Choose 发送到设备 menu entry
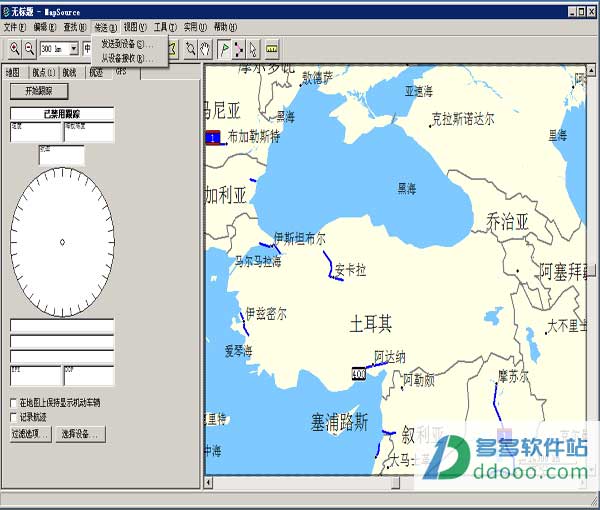This screenshot has width=600, height=510. click(x=129, y=44)
